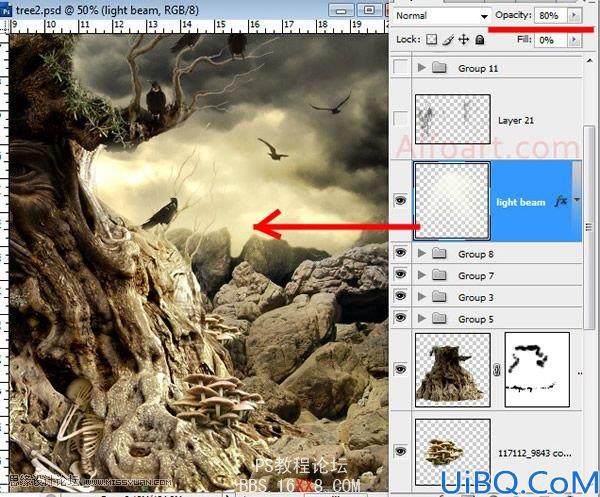Click the Opacity label
The image size is (600, 497).
[513, 15]
